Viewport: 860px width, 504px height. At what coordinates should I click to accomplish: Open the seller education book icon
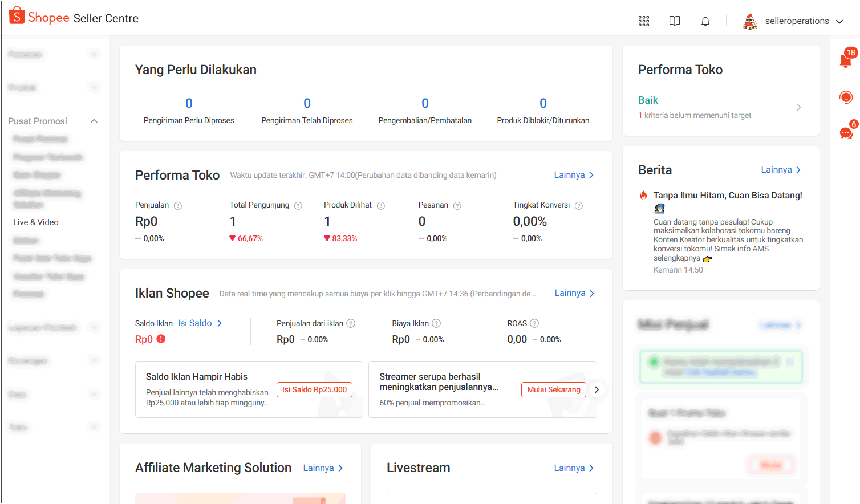tap(675, 21)
